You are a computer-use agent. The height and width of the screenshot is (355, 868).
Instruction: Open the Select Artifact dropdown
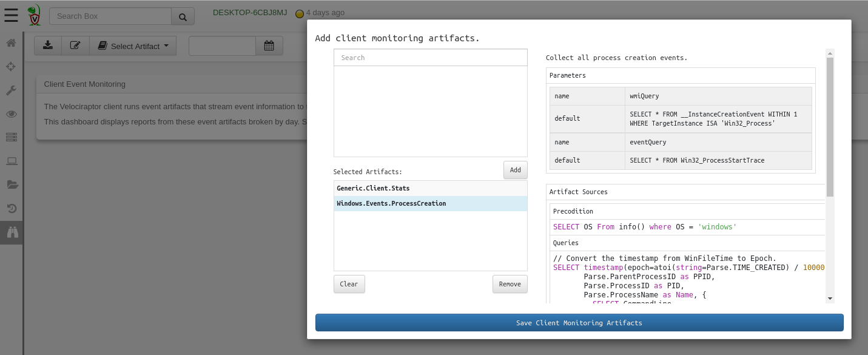click(133, 45)
